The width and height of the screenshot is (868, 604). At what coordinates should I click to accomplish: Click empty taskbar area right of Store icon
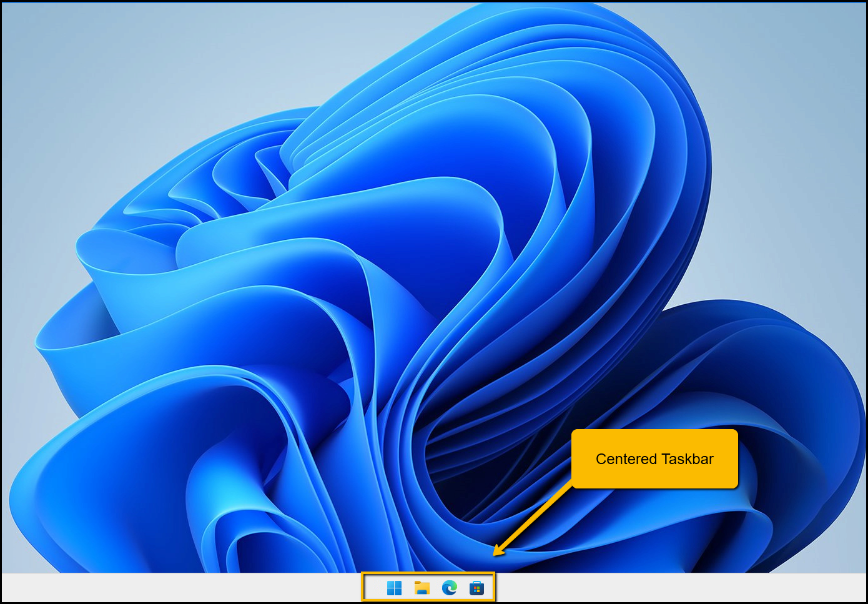pos(656,588)
